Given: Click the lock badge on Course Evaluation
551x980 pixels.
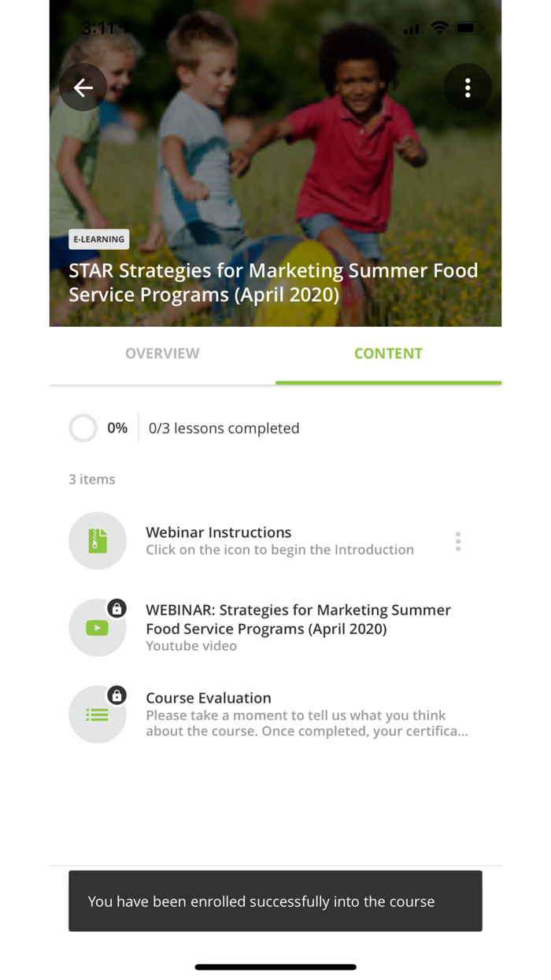Looking at the screenshot, I should pyautogui.click(x=116, y=695).
